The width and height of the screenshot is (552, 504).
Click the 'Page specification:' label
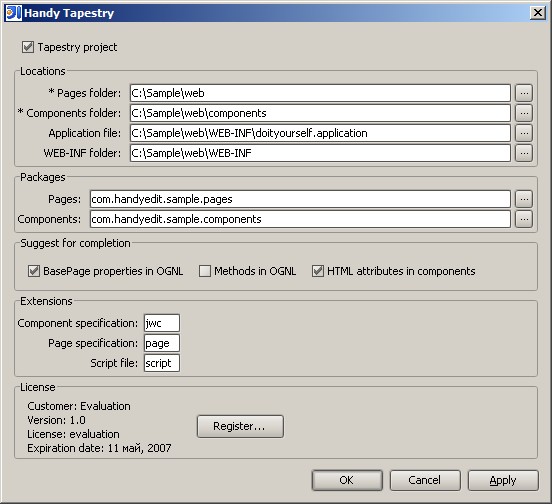(93, 343)
